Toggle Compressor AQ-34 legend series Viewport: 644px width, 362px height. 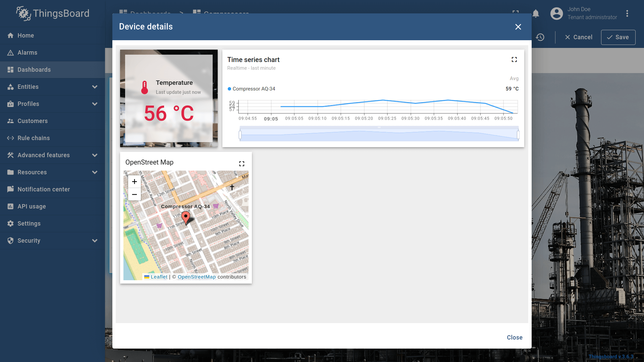(254, 89)
